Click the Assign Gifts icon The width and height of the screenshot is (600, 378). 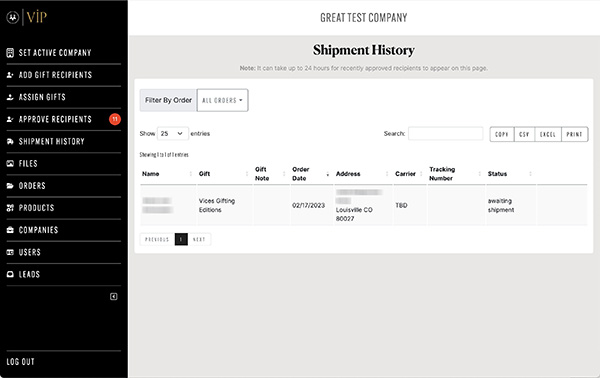pos(10,97)
